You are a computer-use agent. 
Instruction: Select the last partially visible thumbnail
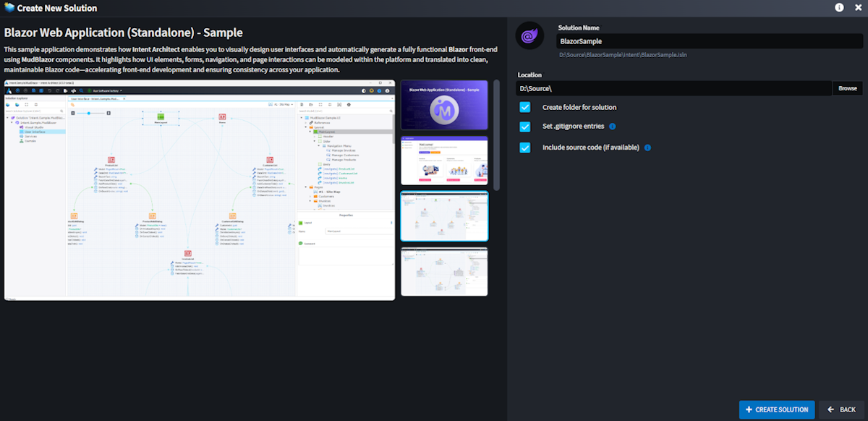(x=444, y=271)
